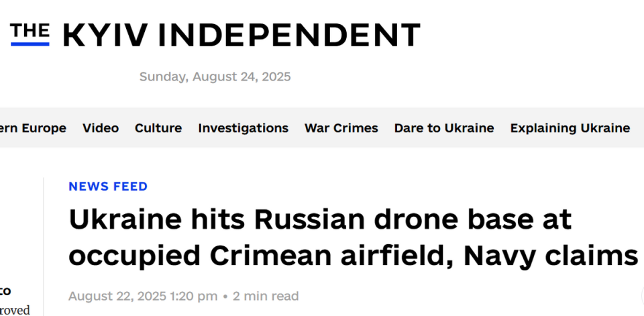Go to Investigations in navigation bar
The width and height of the screenshot is (644, 316).
click(243, 128)
